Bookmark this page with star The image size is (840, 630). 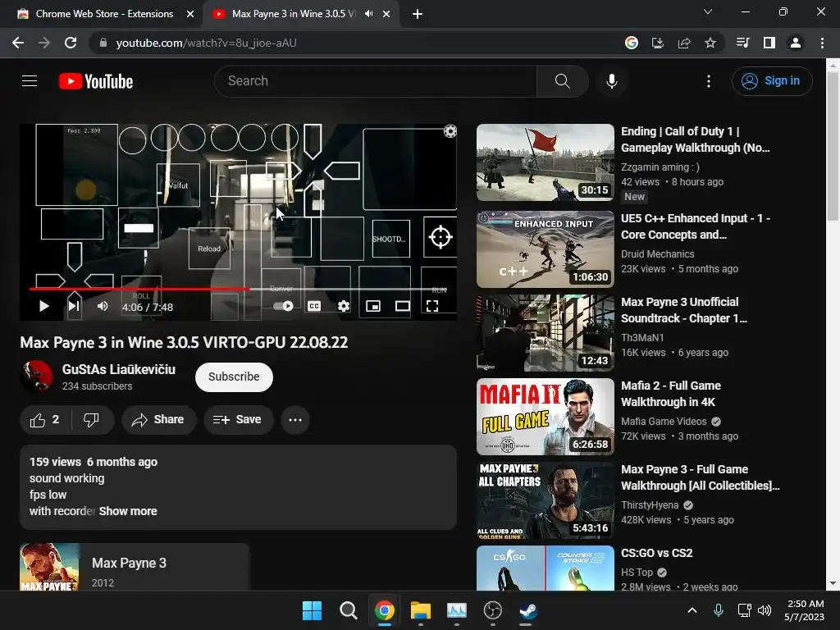710,43
